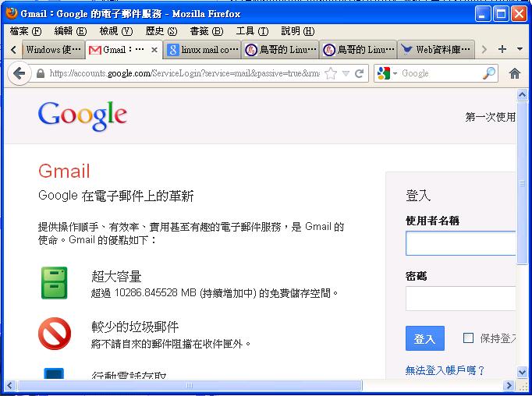Click the Gmail heading text
This screenshot has width=532, height=396.
pos(64,171)
